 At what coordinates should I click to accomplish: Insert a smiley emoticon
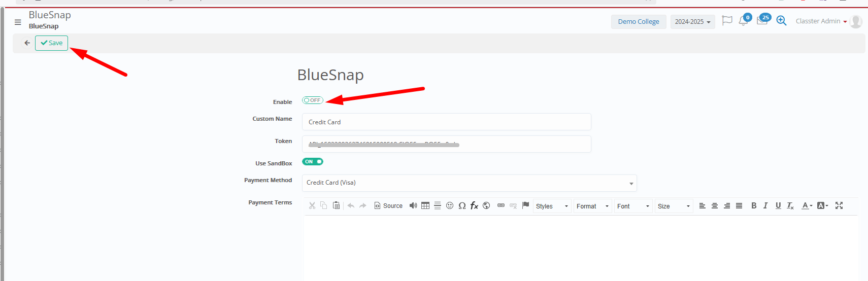click(450, 205)
